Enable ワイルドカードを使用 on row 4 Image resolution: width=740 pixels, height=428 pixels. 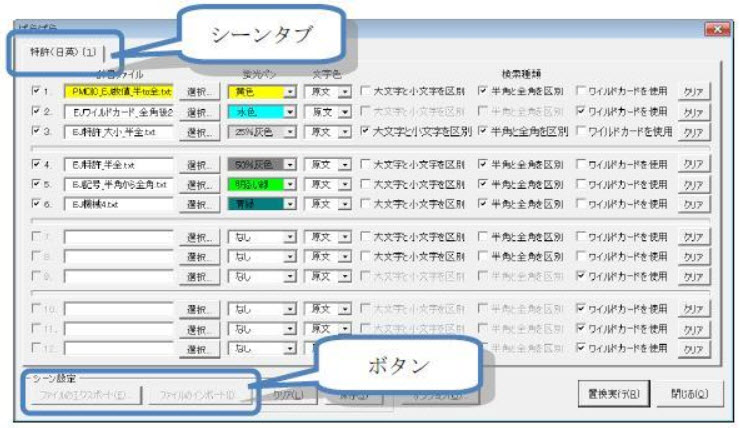coord(582,164)
